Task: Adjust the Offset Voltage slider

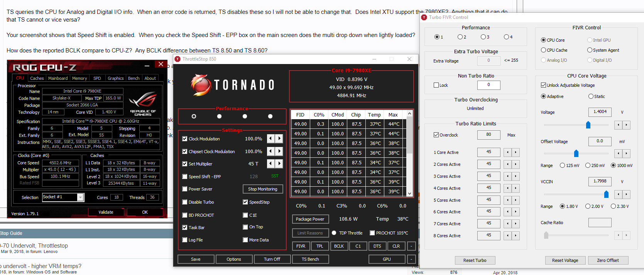Action: (576, 154)
